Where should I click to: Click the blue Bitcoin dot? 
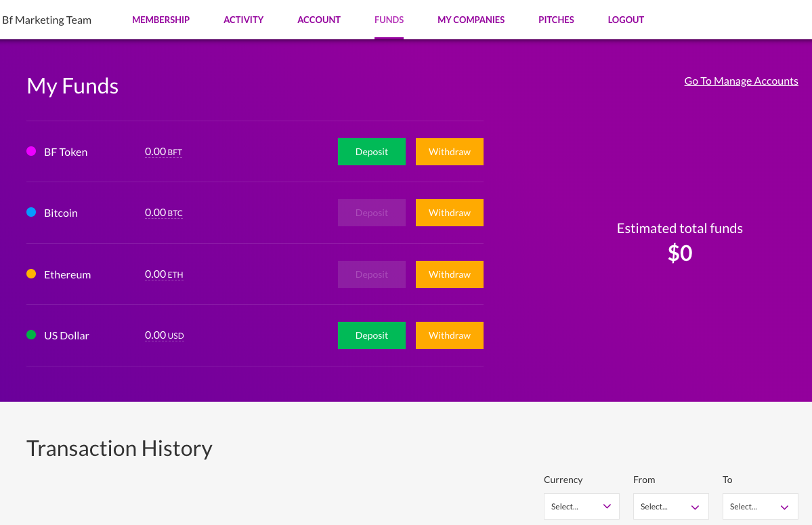(31, 212)
